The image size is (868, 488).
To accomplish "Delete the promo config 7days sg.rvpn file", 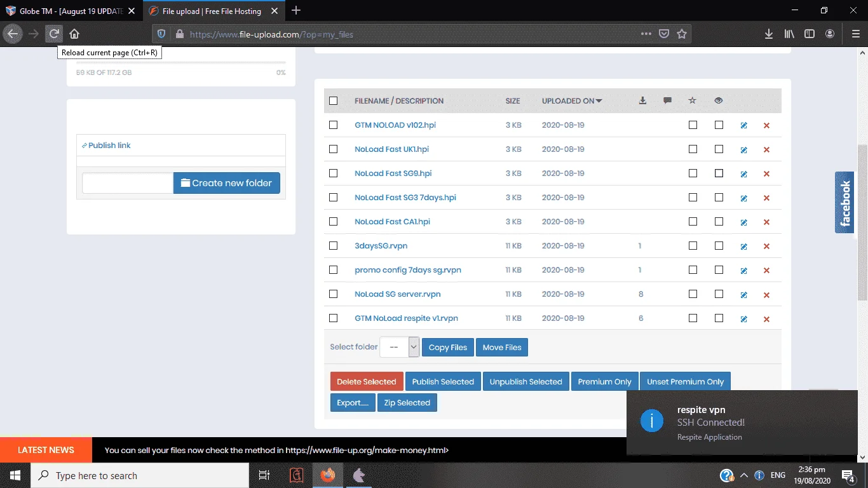I will click(766, 271).
